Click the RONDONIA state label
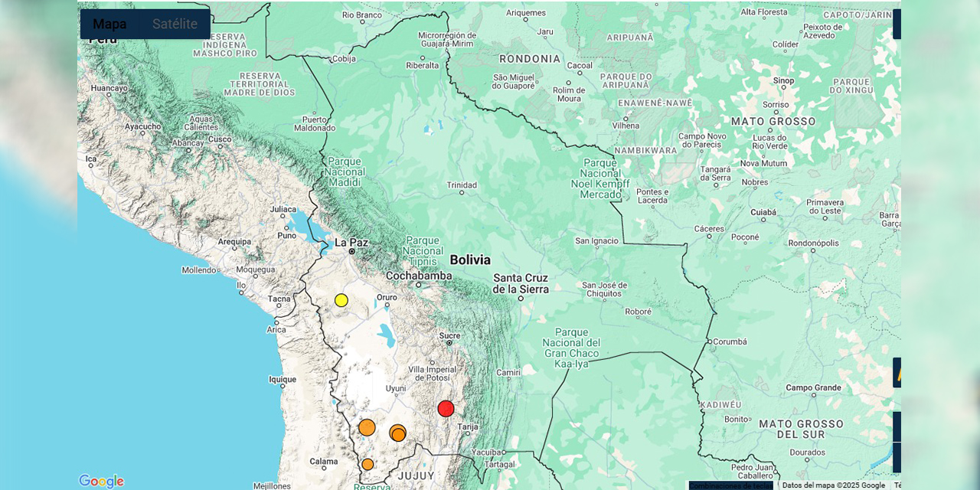The width and height of the screenshot is (980, 490). click(x=530, y=59)
